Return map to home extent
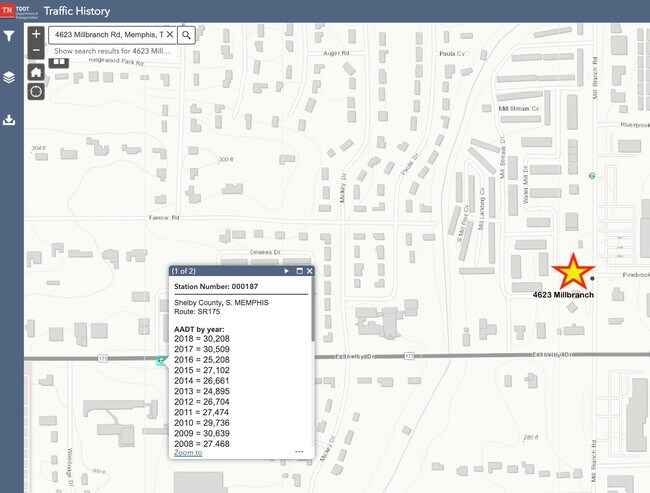This screenshot has height=493, width=650. click(x=36, y=71)
